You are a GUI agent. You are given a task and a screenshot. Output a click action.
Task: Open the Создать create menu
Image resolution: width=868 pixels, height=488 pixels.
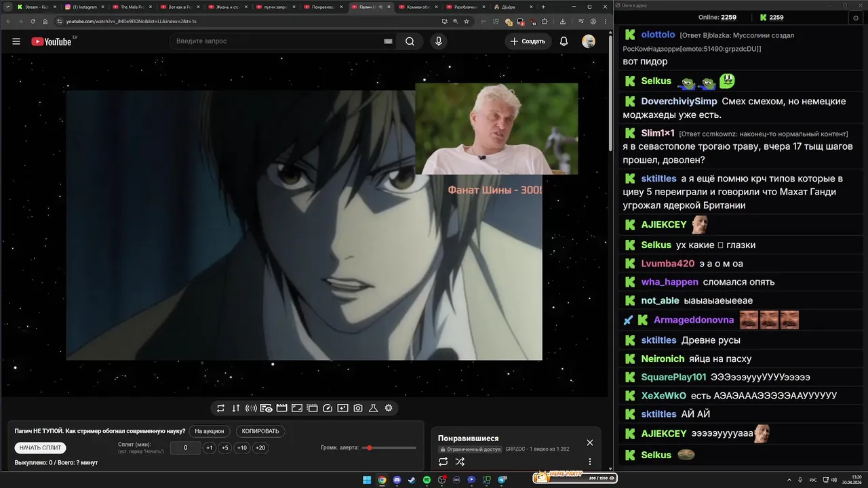(x=528, y=41)
